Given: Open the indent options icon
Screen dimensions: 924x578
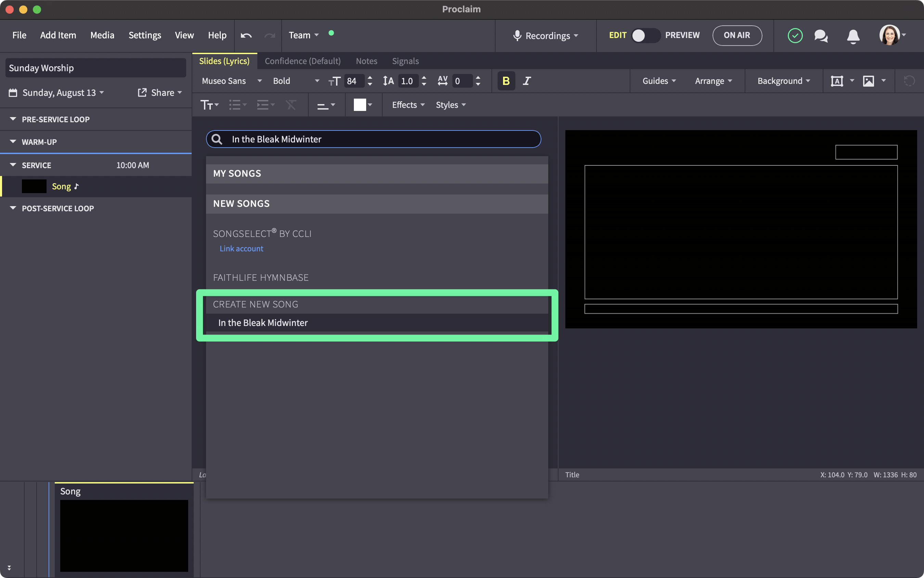Looking at the screenshot, I should point(266,105).
